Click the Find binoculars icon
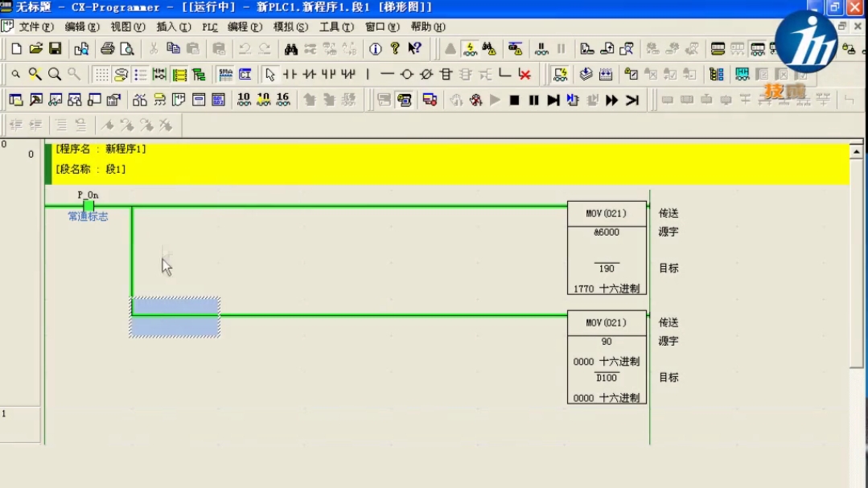 click(x=291, y=49)
